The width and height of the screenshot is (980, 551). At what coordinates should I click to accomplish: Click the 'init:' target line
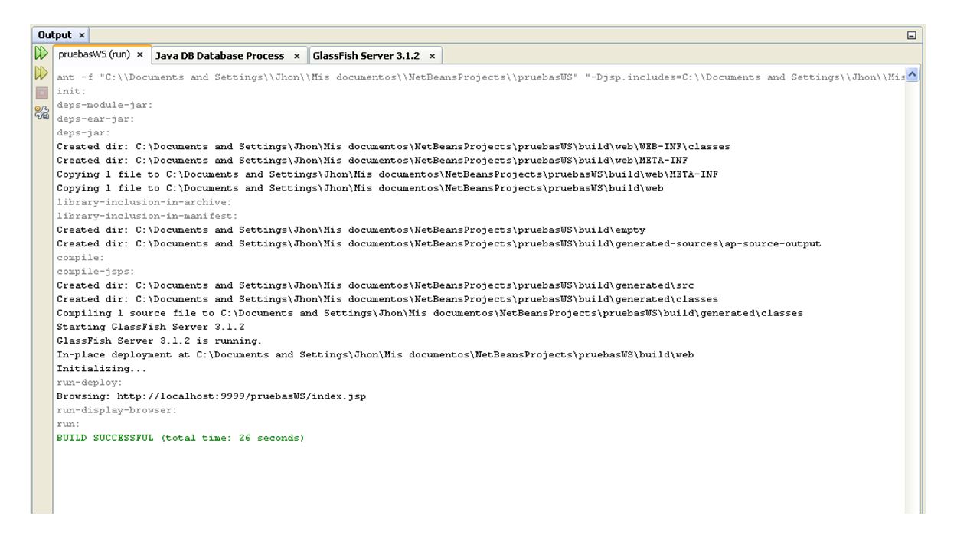point(71,91)
